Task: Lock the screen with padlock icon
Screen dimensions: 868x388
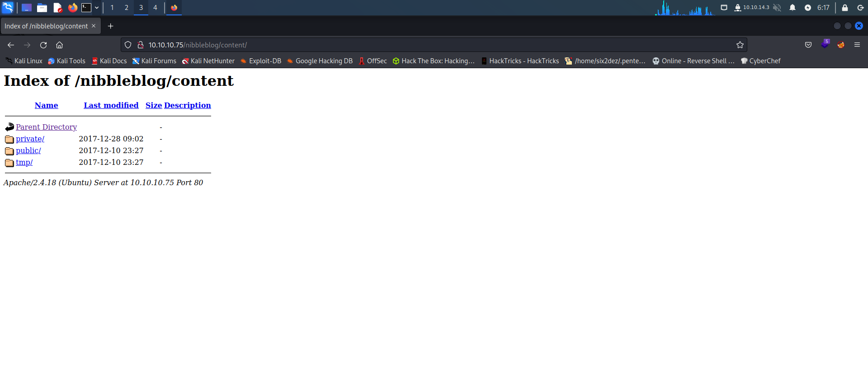Action: (x=844, y=8)
